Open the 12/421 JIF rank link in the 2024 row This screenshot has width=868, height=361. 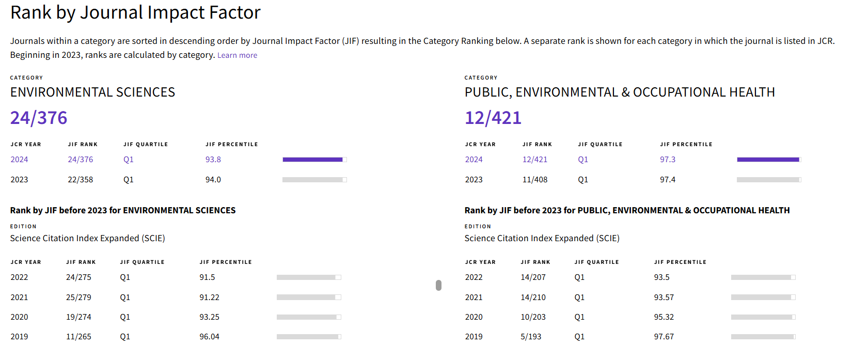click(534, 160)
